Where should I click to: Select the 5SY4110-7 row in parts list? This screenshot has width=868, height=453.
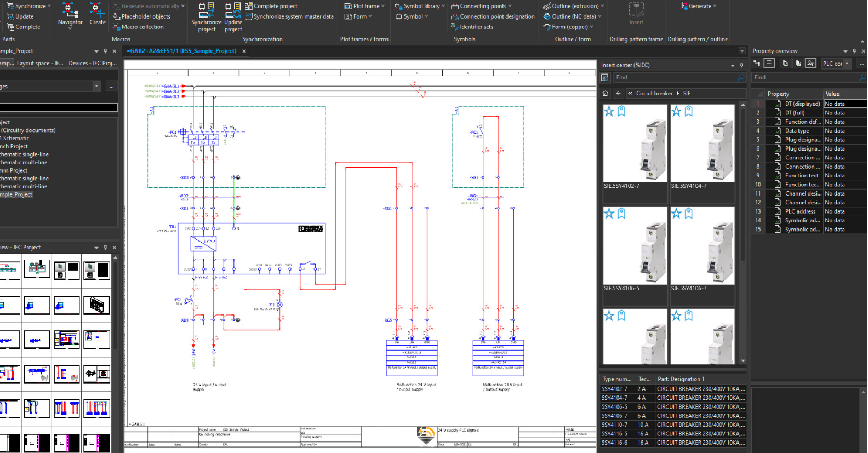pos(615,425)
